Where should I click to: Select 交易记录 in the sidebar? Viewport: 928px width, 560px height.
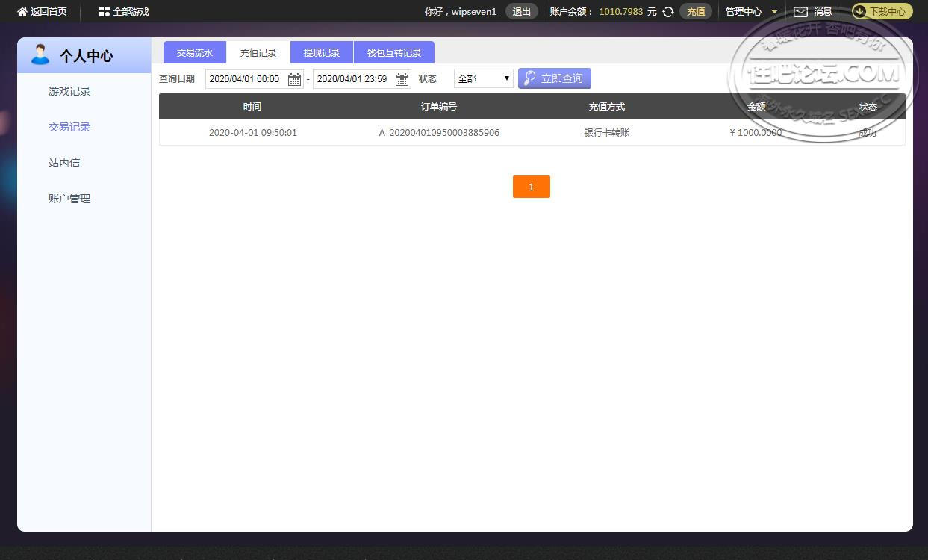coord(69,127)
